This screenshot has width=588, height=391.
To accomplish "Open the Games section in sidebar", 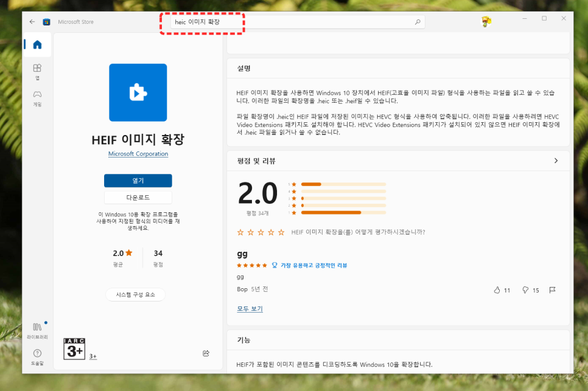I will pyautogui.click(x=37, y=98).
